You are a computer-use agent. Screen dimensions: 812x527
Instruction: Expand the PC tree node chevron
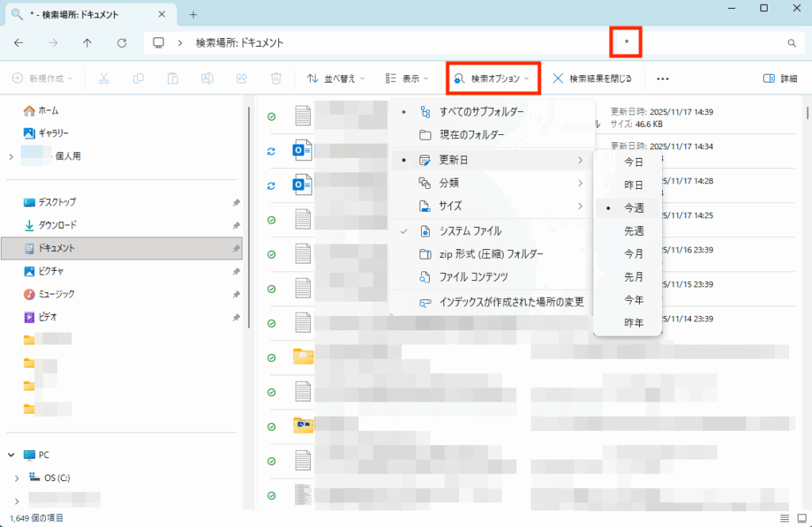[x=11, y=455]
